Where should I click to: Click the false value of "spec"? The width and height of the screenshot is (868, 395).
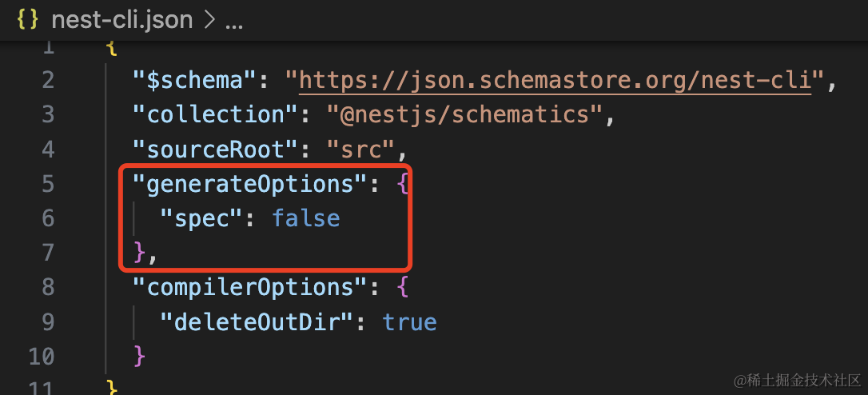tap(306, 218)
